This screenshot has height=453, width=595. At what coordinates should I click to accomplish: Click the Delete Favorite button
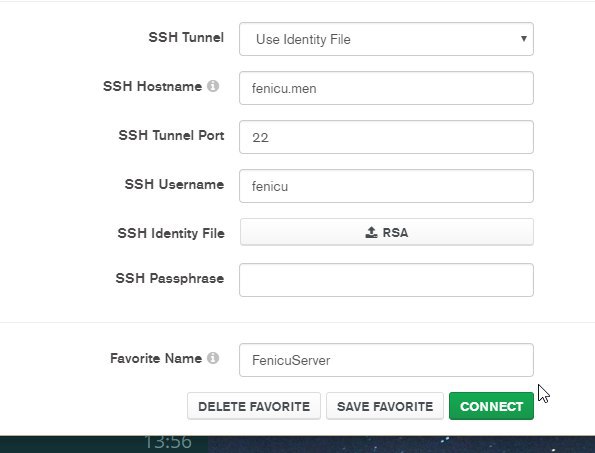(x=254, y=406)
